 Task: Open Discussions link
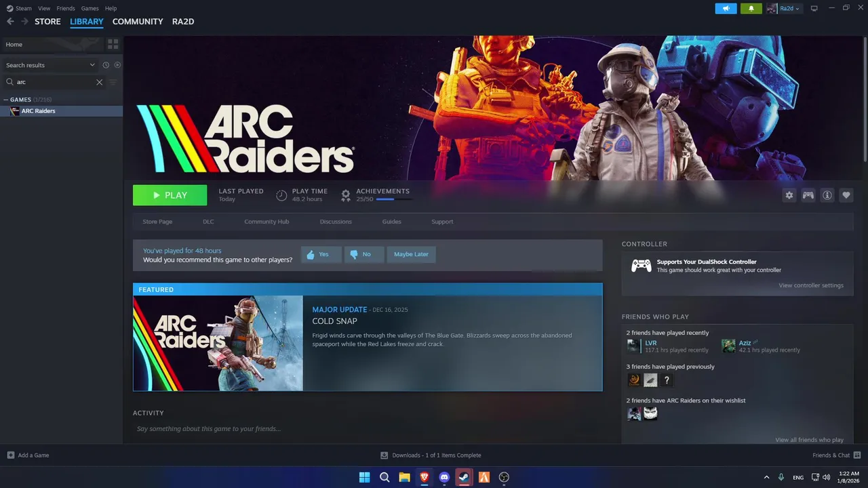(x=336, y=222)
